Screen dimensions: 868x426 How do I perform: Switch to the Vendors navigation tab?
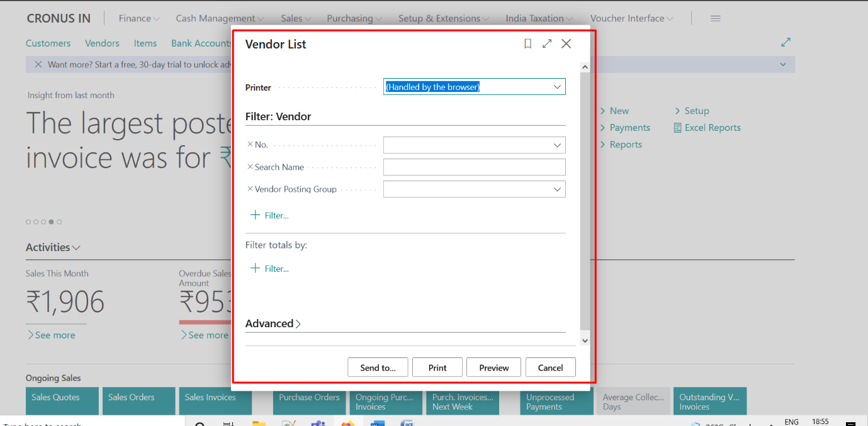102,43
